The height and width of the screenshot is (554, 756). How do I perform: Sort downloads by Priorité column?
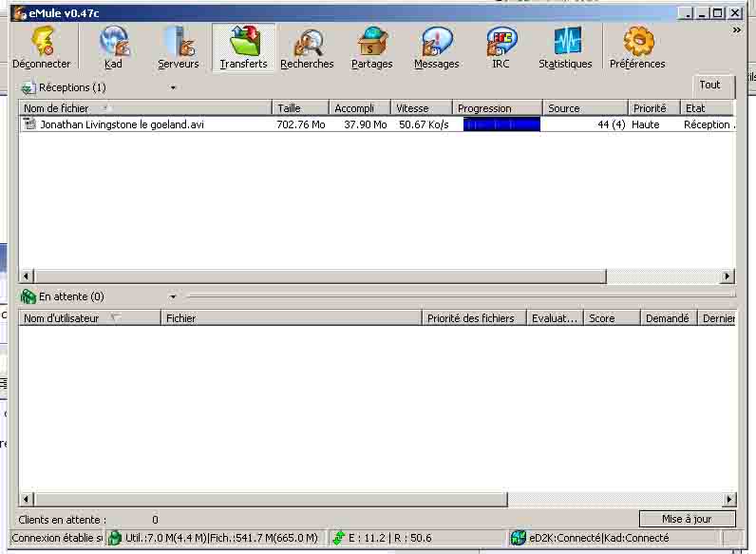click(653, 108)
